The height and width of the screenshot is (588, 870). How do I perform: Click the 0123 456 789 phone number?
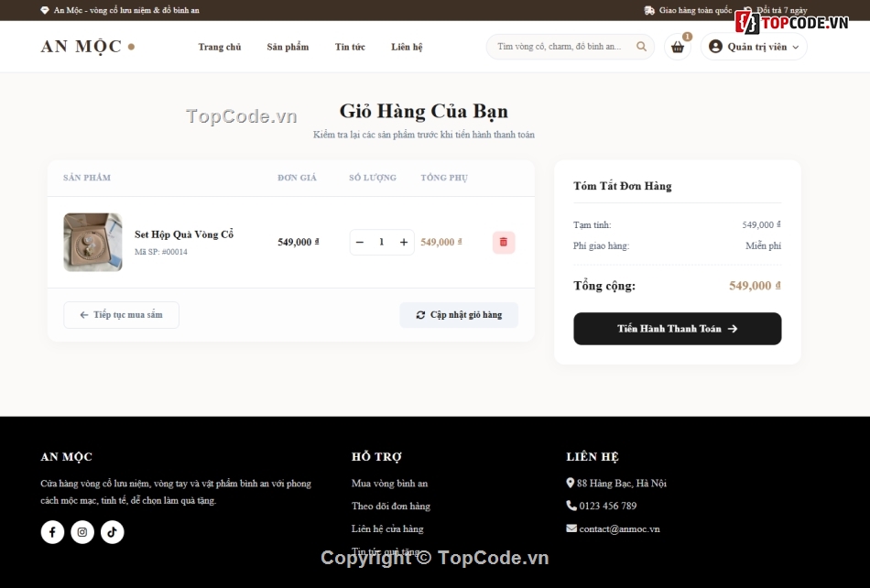pyautogui.click(x=608, y=506)
